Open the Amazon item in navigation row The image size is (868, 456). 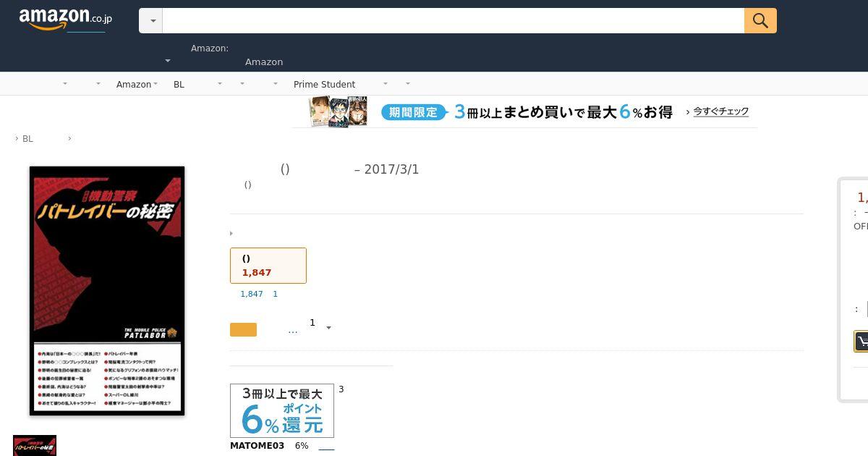(x=134, y=85)
